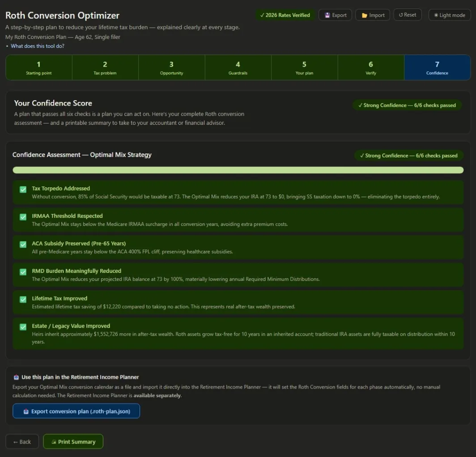Go to step 5 Your plan
Image resolution: width=476 pixels, height=457 pixels.
[x=304, y=68]
